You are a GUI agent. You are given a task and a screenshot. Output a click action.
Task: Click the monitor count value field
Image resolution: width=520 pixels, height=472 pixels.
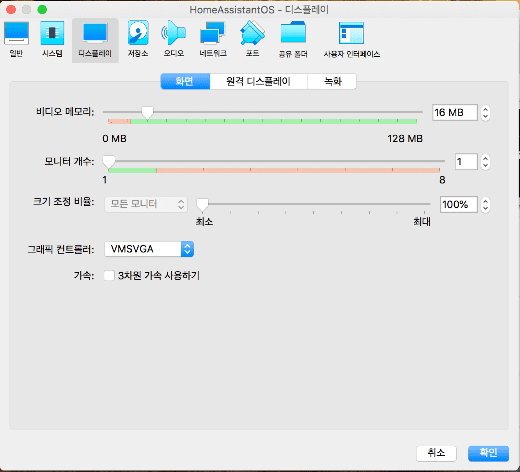[x=466, y=162]
